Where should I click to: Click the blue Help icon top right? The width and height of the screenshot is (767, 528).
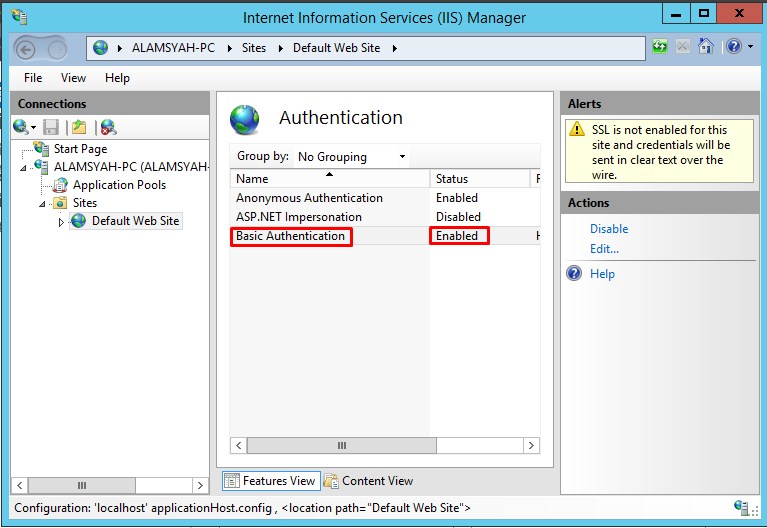(x=734, y=46)
